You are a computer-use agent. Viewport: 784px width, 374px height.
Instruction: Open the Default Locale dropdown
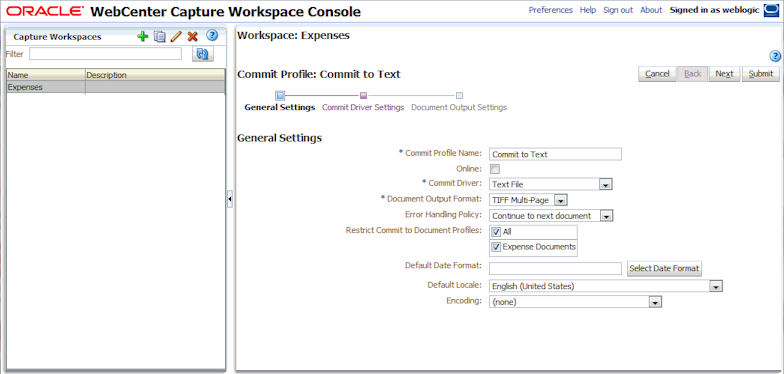coord(716,286)
